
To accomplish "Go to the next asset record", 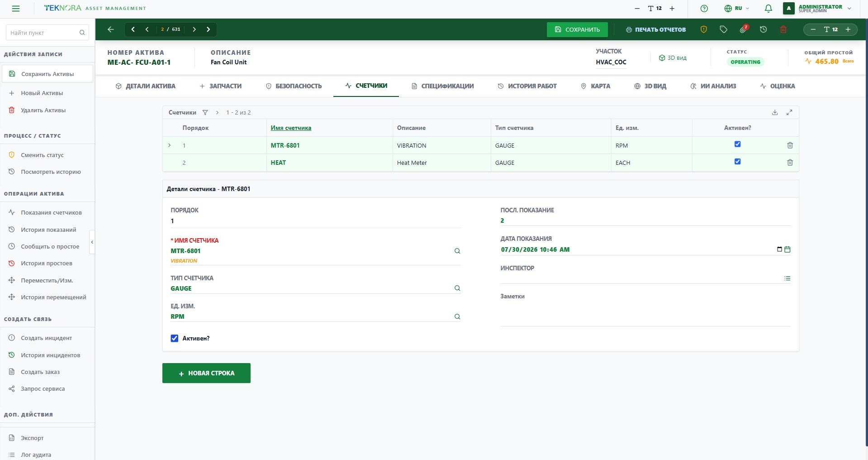I will [x=194, y=29].
